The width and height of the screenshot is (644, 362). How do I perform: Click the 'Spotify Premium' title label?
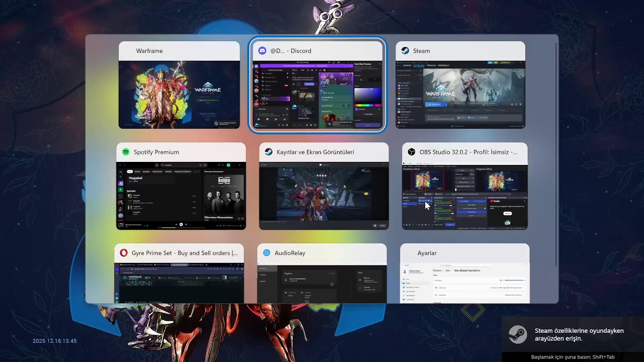[x=156, y=152]
